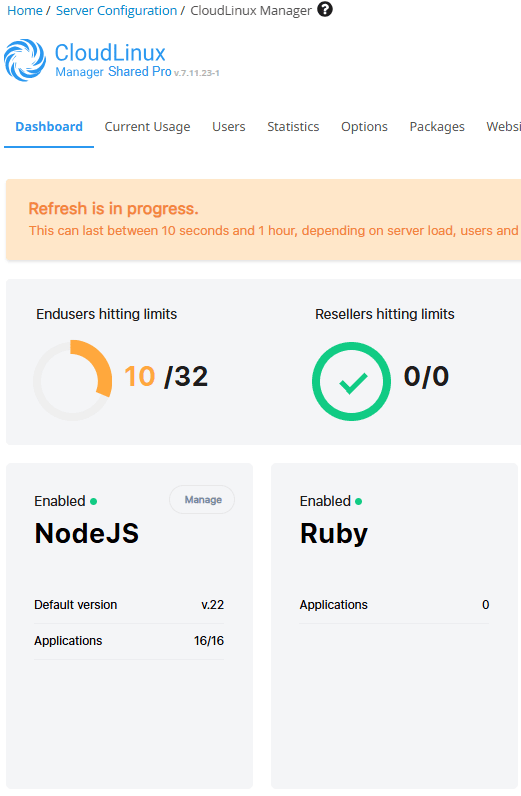Click the 'Endusers hitting limits' label
Viewport: 521px width, 796px height.
[107, 314]
